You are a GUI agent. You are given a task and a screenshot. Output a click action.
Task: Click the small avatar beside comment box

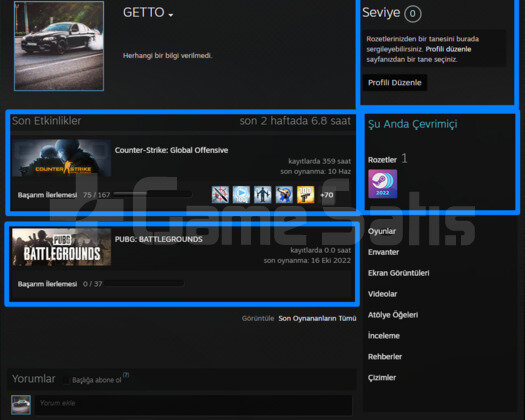[21, 405]
